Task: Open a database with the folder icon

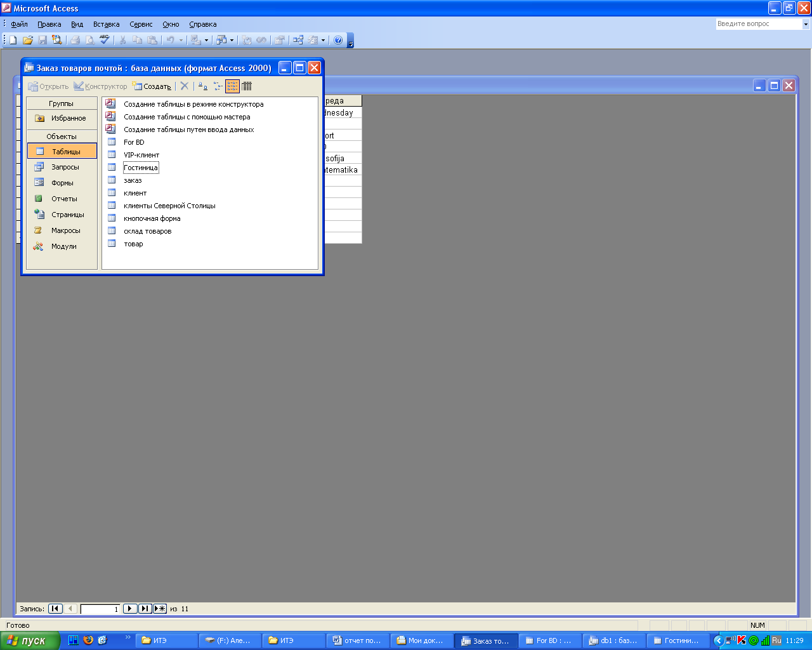Action: click(27, 40)
